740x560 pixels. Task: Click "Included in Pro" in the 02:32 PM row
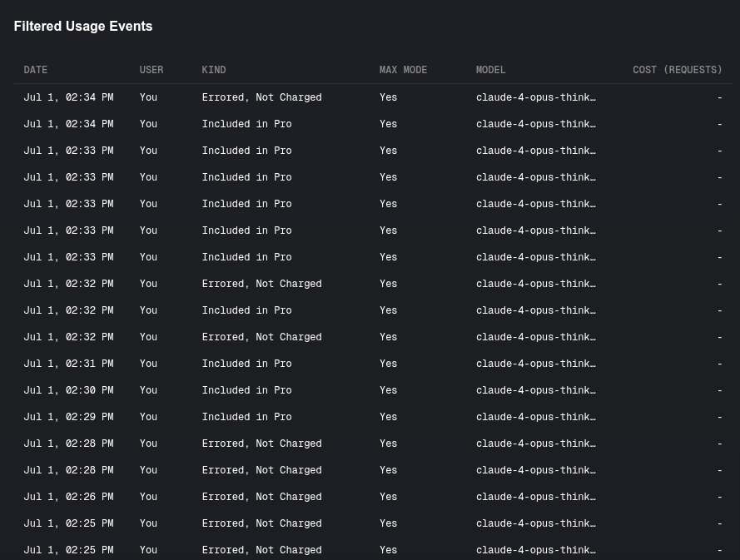(x=247, y=310)
